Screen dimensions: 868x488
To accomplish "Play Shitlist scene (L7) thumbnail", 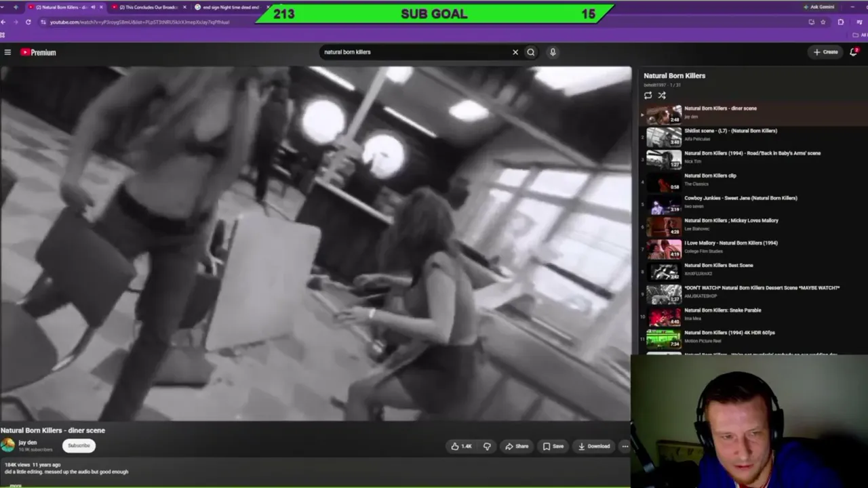I will coord(664,137).
